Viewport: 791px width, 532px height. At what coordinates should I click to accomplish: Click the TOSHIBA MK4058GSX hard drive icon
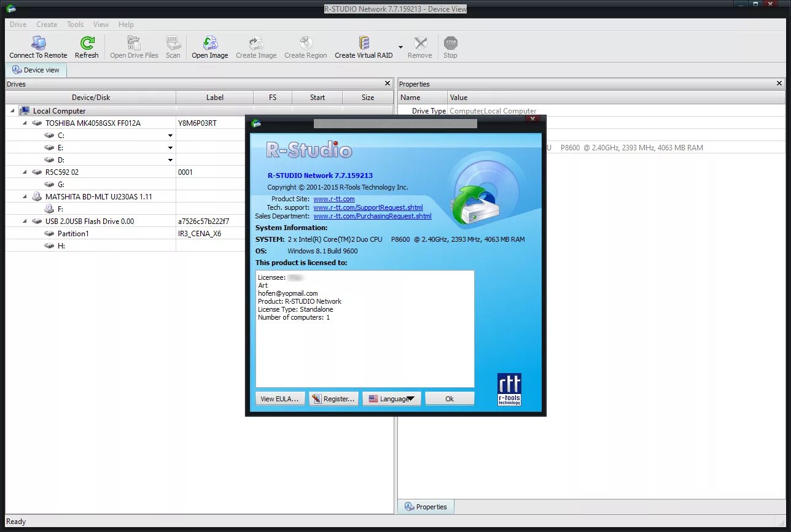click(37, 123)
